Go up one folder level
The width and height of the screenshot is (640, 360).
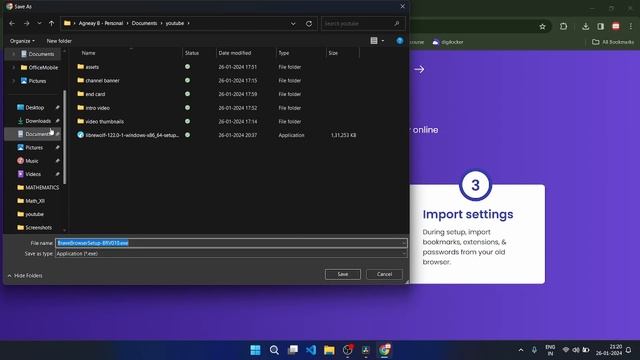[51, 24]
